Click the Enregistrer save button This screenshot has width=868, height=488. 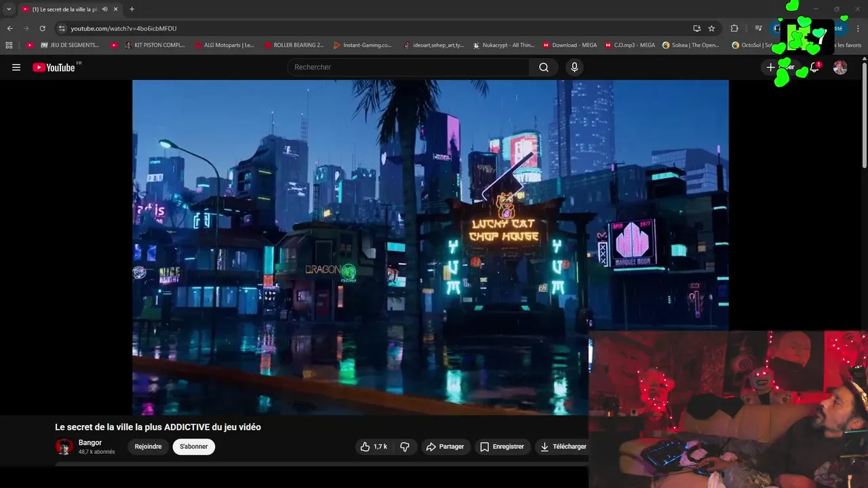[502, 447]
